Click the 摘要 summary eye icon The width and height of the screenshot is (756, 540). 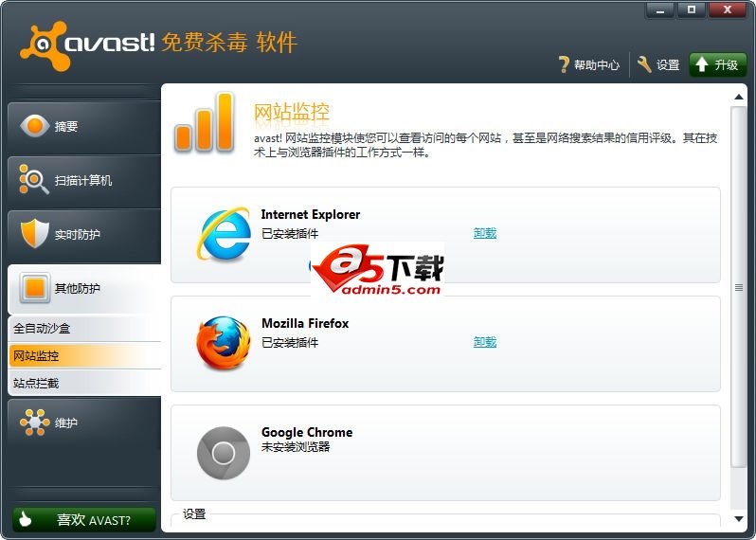pyautogui.click(x=35, y=126)
